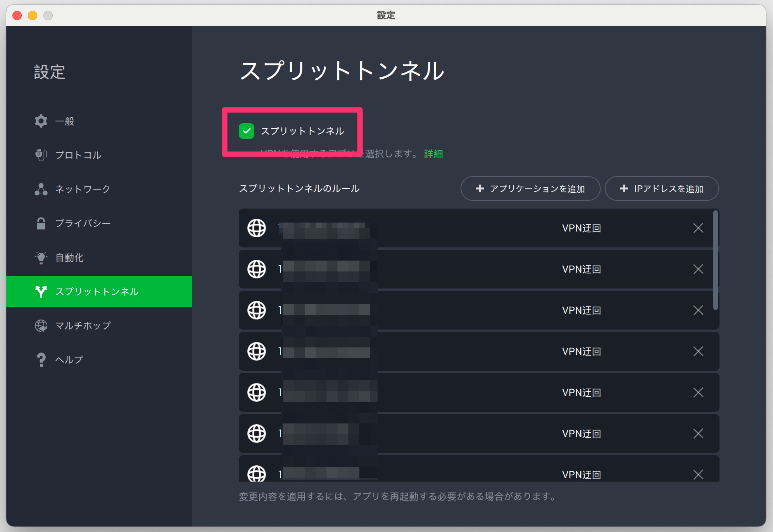Click globe icon of fourth rule row
Viewport: 773px width, 532px height.
[x=257, y=351]
